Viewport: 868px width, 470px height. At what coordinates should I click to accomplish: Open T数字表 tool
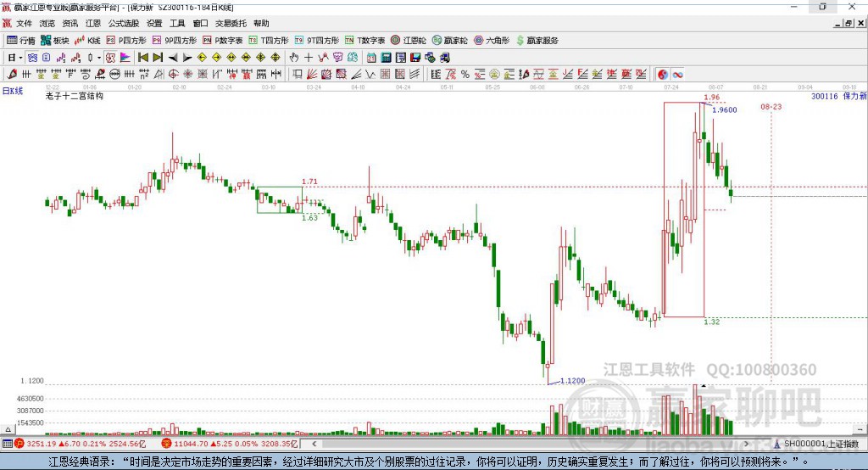(x=364, y=41)
